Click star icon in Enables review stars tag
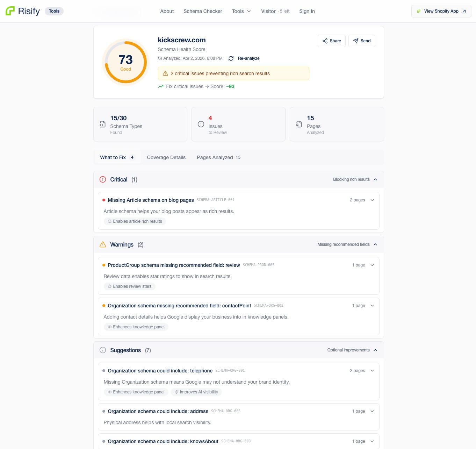This screenshot has width=476, height=449. 110,286
